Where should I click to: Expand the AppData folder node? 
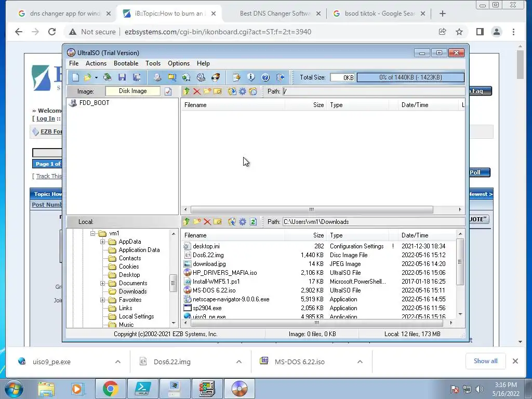point(102,242)
